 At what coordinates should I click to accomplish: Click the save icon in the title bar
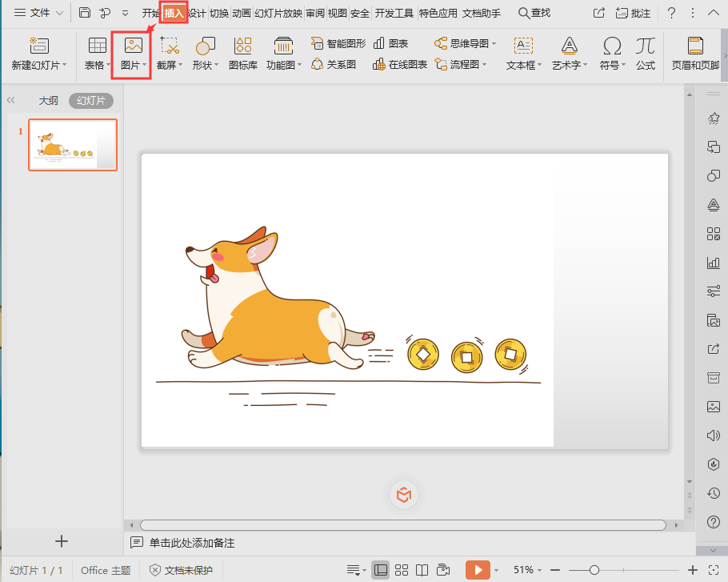[85, 13]
